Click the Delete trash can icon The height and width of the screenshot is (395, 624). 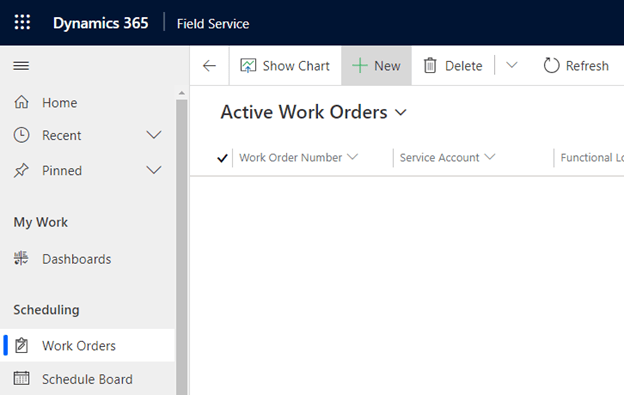[x=430, y=66]
